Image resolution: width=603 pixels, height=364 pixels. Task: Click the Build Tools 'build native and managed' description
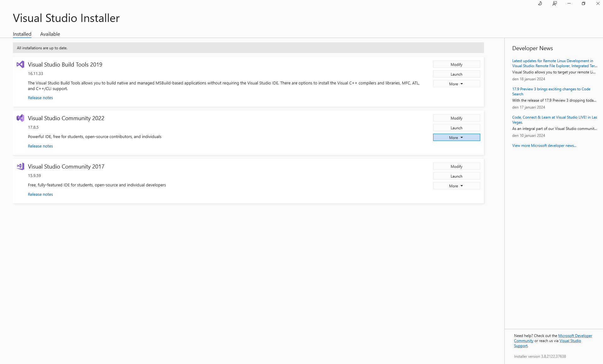click(224, 86)
